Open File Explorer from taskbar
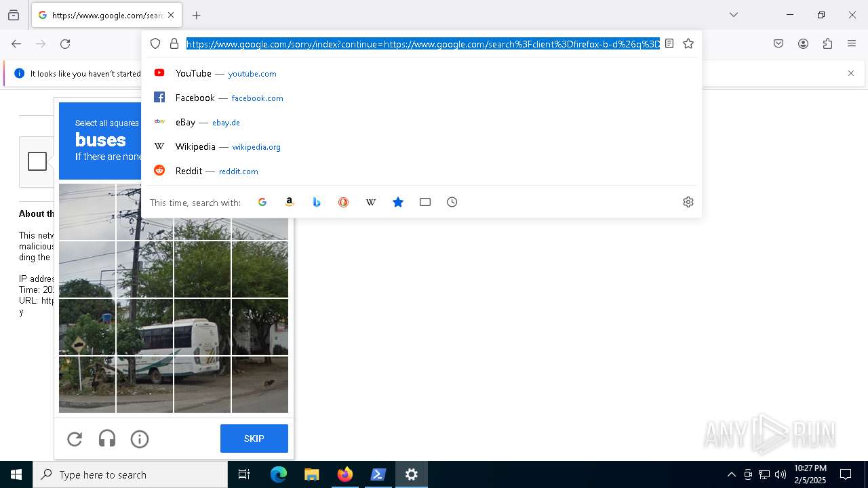Screen dimensions: 868x488 tap(311, 474)
